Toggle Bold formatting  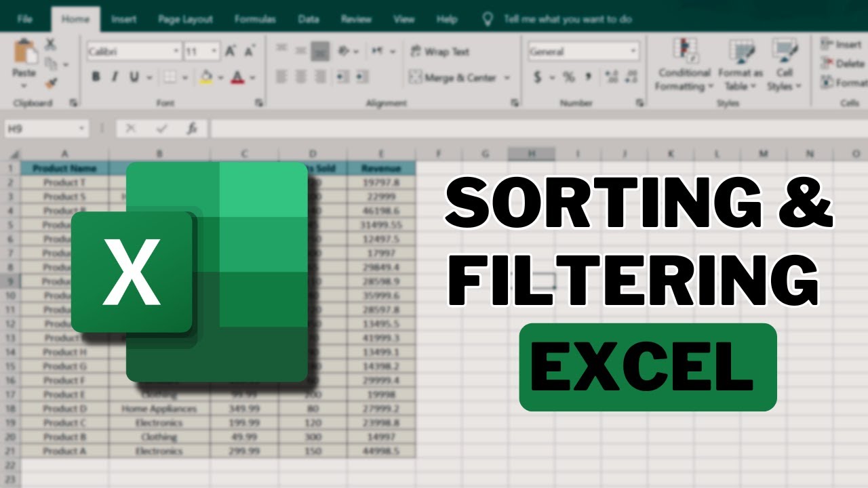[96, 77]
